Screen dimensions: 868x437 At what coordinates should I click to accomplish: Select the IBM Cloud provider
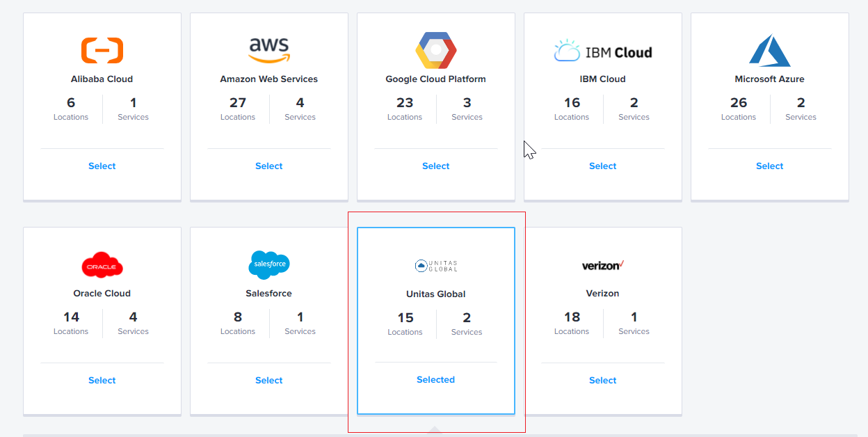tap(603, 166)
